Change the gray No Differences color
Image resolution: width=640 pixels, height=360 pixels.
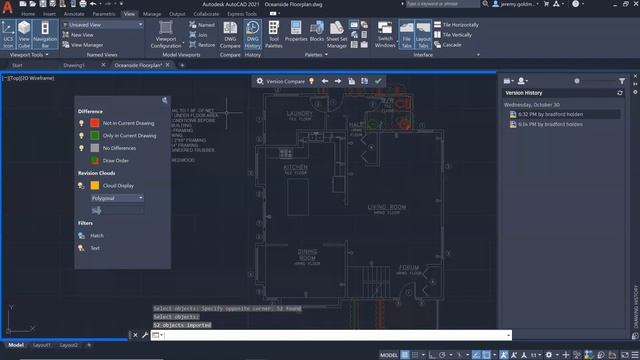(95, 148)
